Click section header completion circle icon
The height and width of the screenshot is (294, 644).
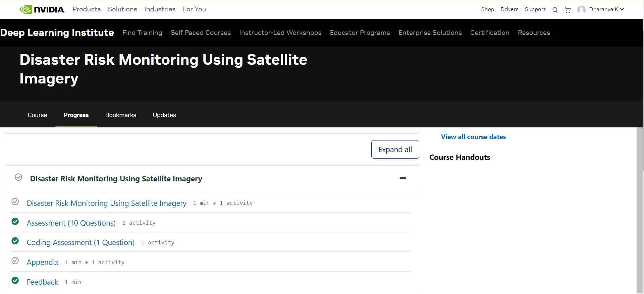pos(18,177)
